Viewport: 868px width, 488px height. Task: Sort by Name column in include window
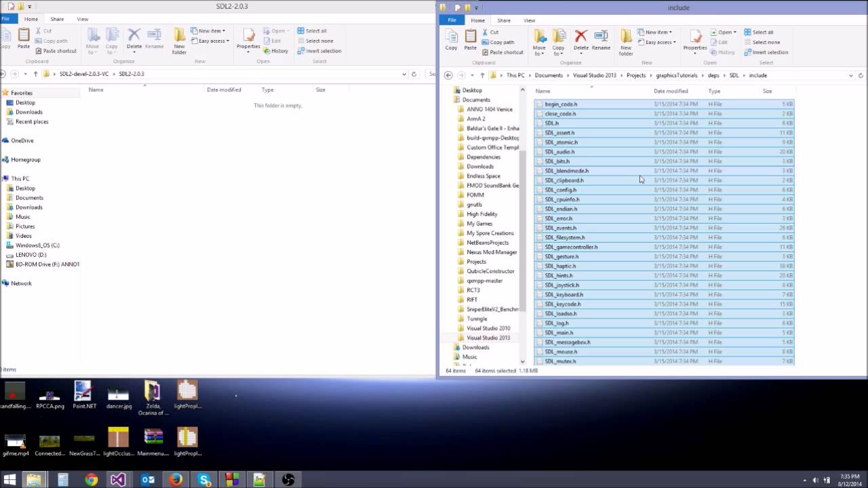pyautogui.click(x=543, y=91)
